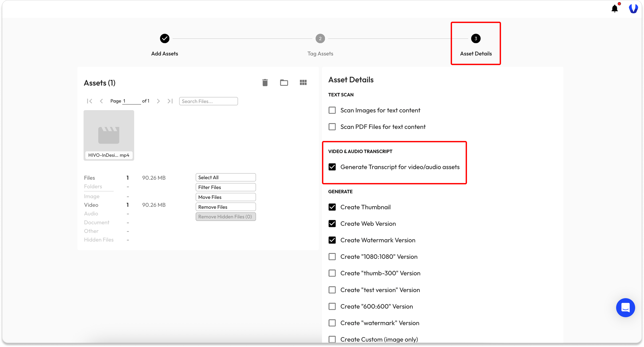This screenshot has width=644, height=347.
Task: Open the Tag Assets step
Action: 320,39
